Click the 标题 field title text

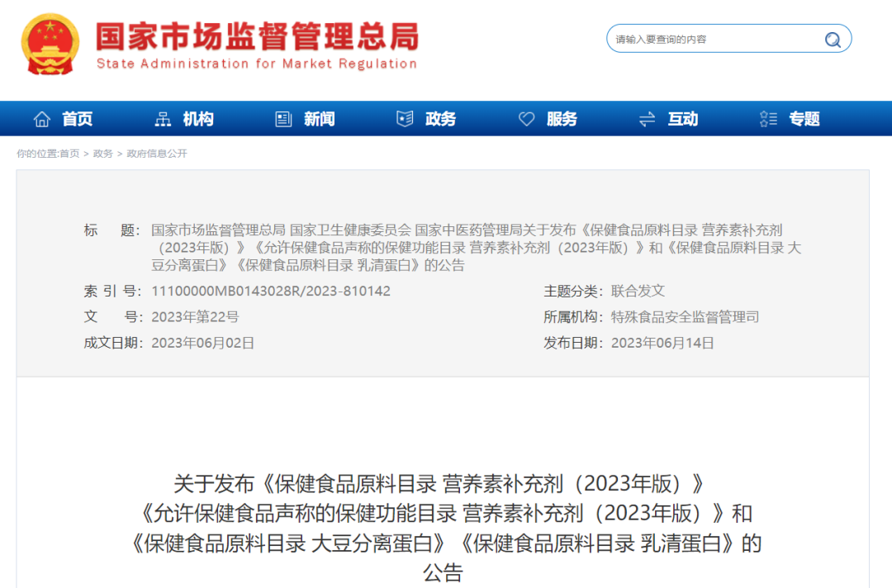pyautogui.click(x=477, y=248)
